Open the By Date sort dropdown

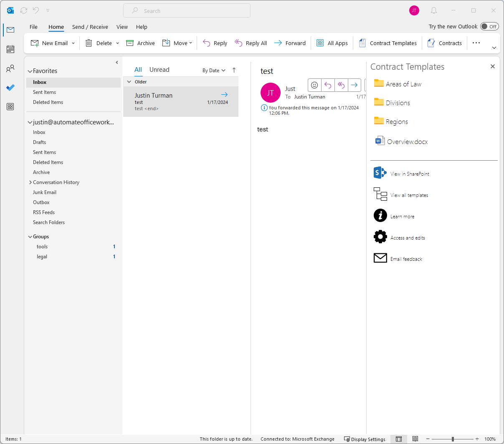tap(214, 71)
